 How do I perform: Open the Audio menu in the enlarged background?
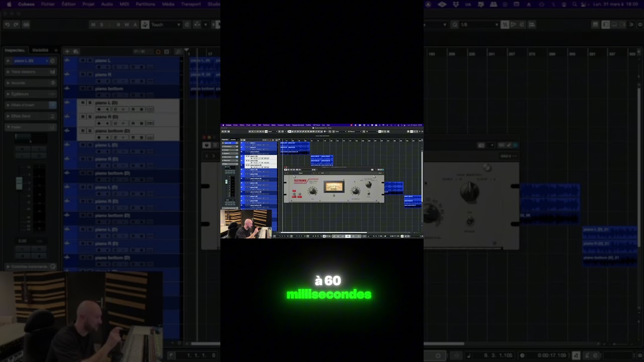(x=107, y=4)
